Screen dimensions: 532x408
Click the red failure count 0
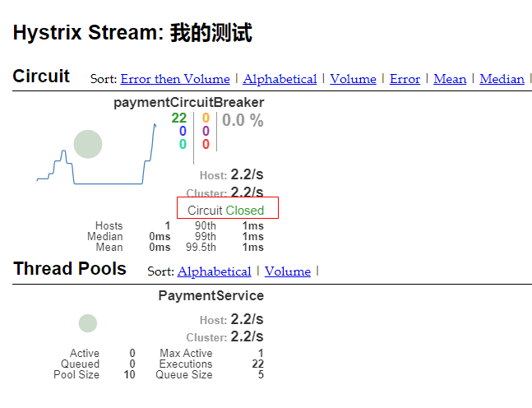click(x=206, y=144)
